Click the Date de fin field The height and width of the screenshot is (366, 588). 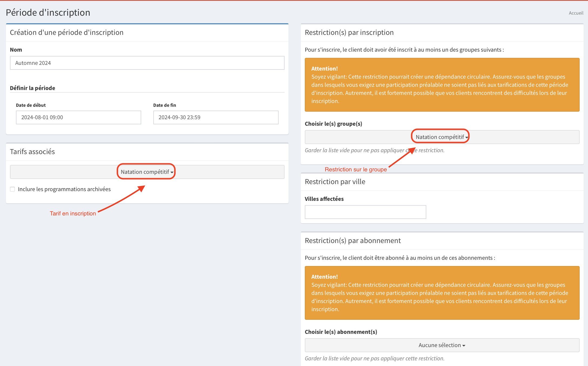click(216, 117)
